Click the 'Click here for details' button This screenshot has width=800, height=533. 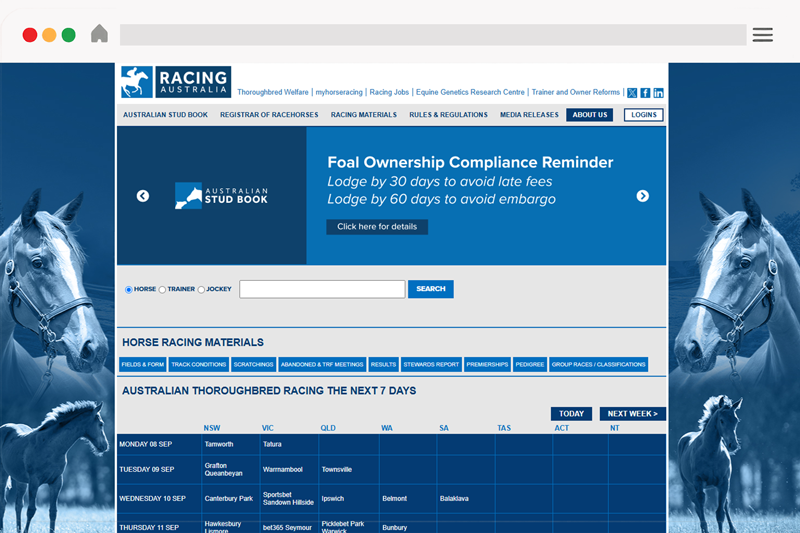377,226
